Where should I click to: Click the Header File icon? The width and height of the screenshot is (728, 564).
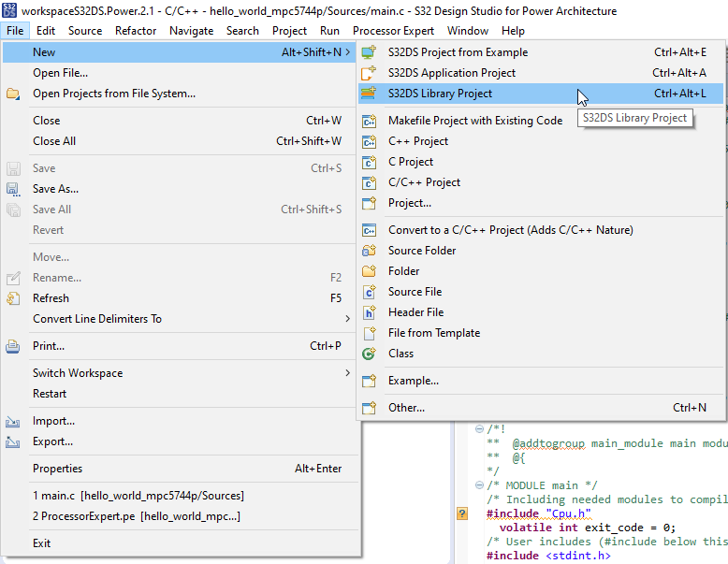coord(369,312)
